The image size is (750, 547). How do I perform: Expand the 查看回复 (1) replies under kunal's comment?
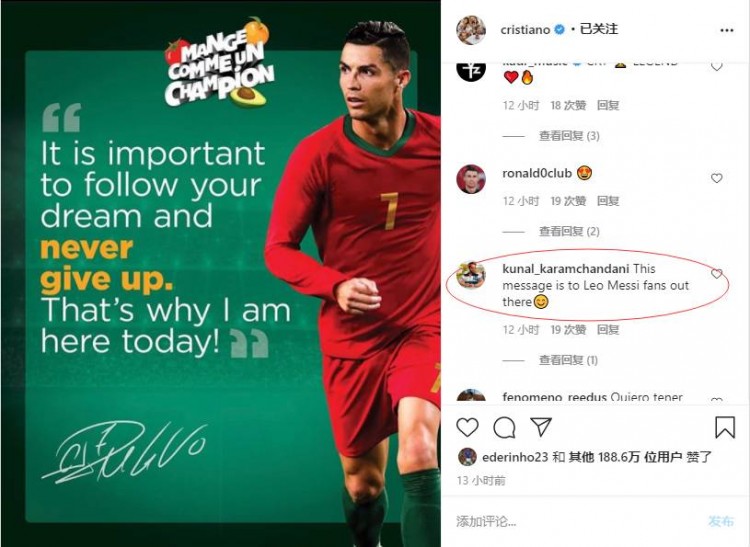568,360
